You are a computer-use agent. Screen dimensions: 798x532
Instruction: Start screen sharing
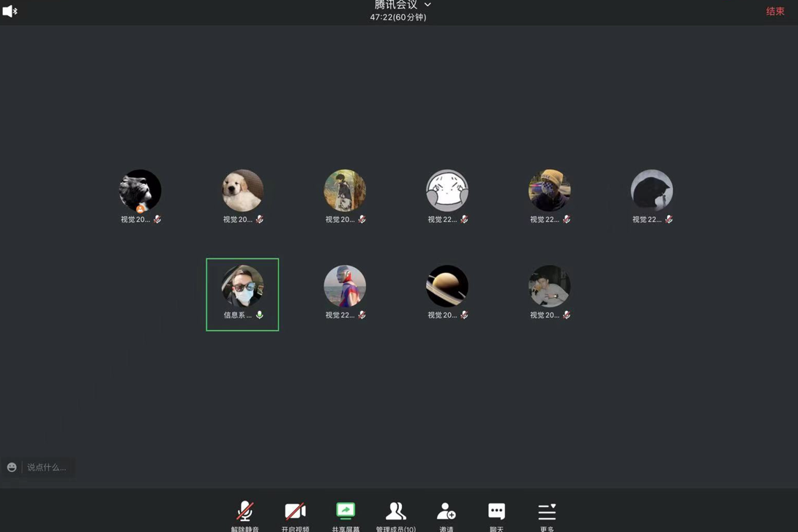346,511
